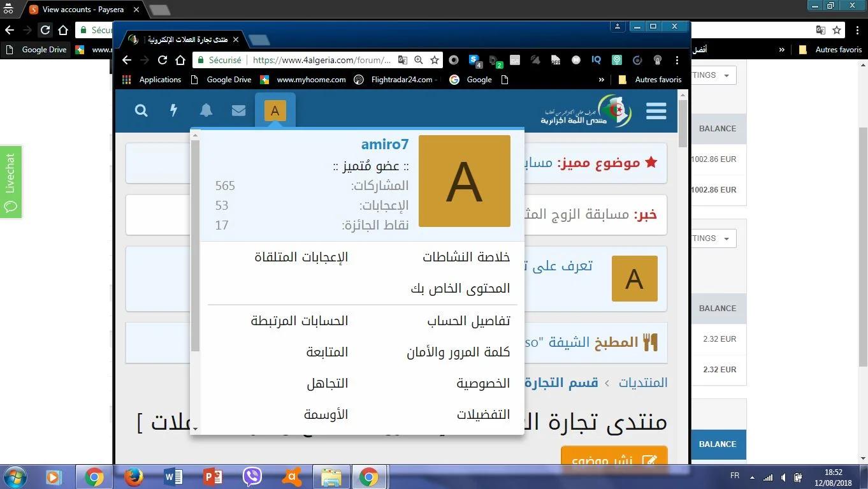
Task: Open the lightning bolt activity icon
Action: pyautogui.click(x=173, y=111)
